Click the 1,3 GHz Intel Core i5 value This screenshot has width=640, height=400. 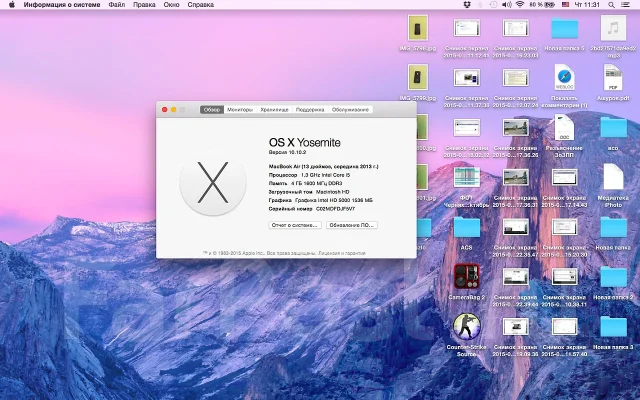click(326, 175)
